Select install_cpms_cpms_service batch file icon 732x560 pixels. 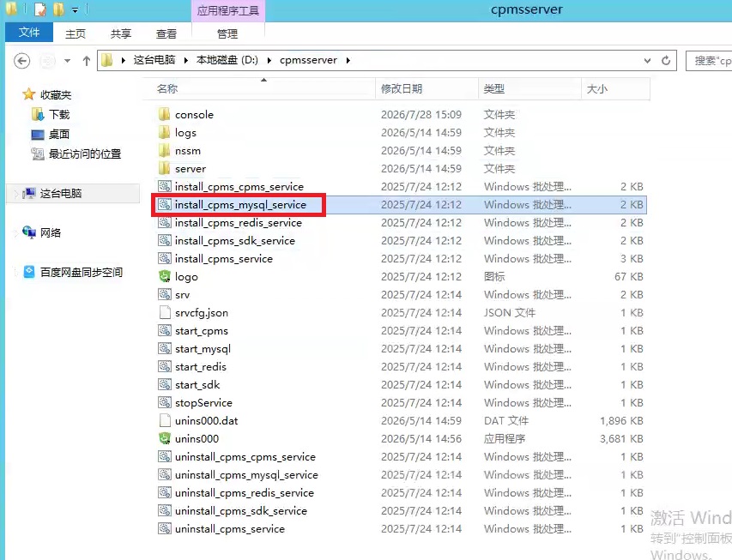click(x=164, y=187)
